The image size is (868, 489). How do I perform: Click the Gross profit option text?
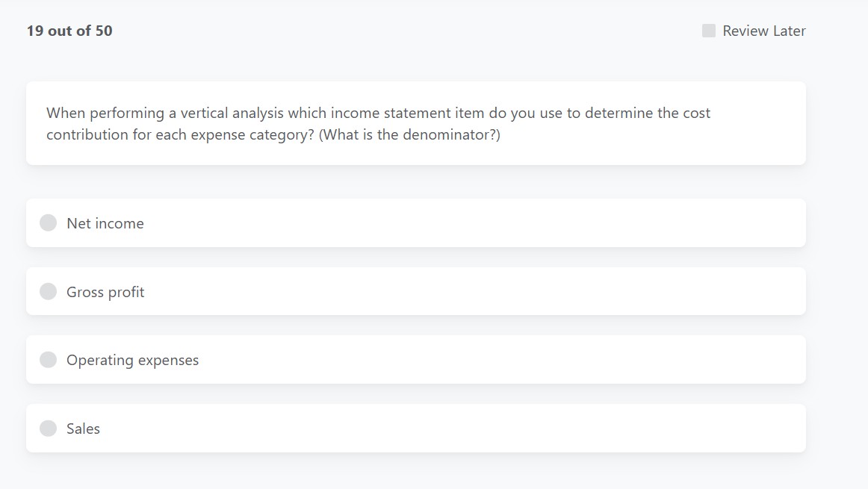105,292
